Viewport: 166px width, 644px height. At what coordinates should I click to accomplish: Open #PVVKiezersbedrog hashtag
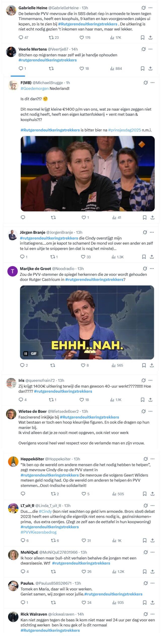tap(38, 532)
